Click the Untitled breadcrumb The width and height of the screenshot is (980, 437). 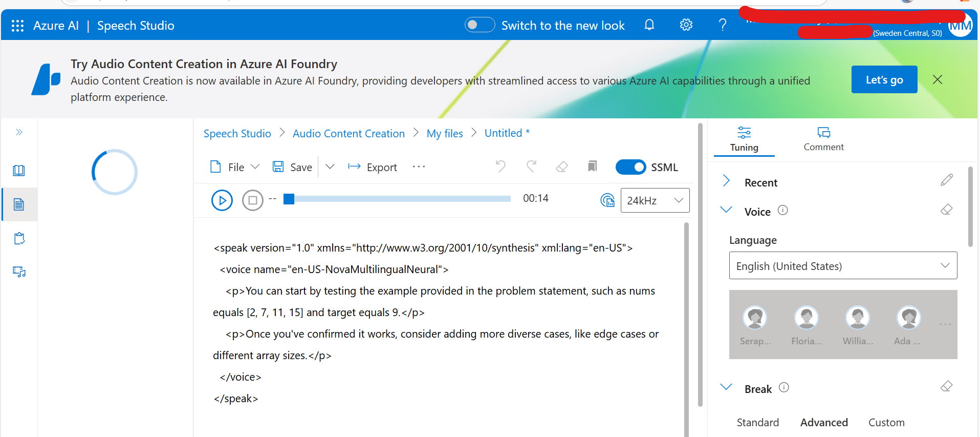507,133
